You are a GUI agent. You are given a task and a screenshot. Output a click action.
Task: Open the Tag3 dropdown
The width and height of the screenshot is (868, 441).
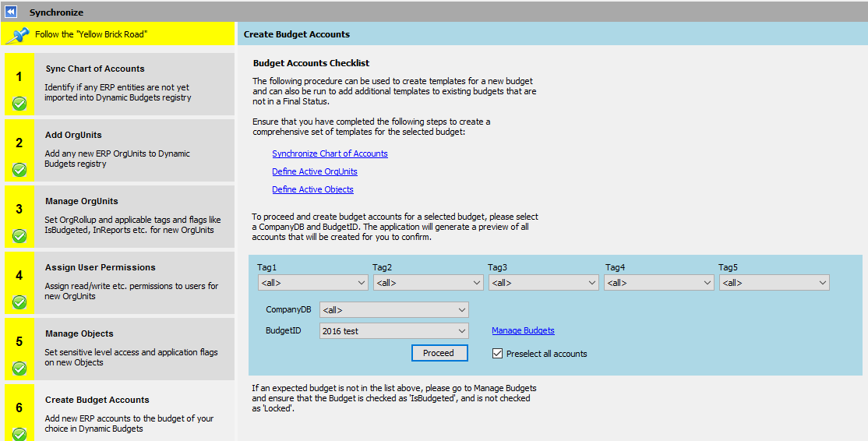[x=543, y=283]
